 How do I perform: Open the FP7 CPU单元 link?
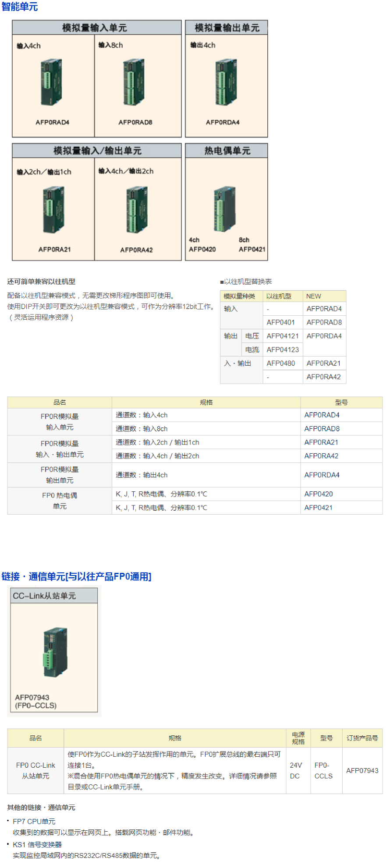(34, 821)
